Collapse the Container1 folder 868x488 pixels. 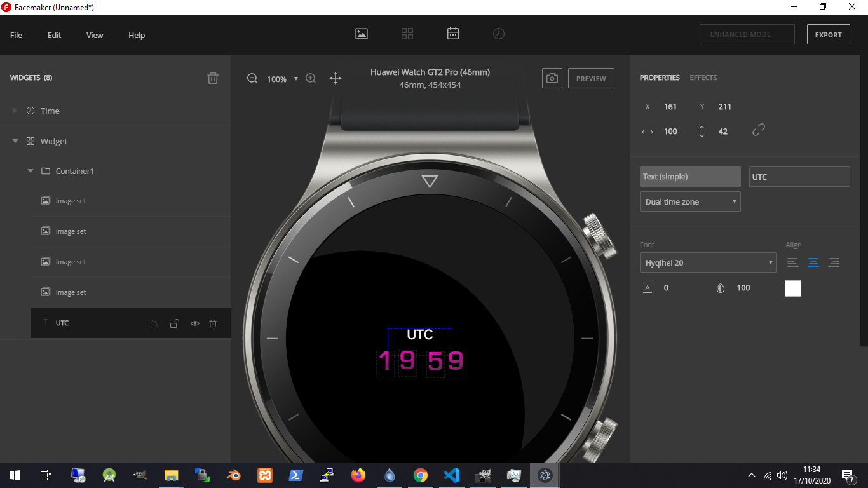[x=30, y=171]
